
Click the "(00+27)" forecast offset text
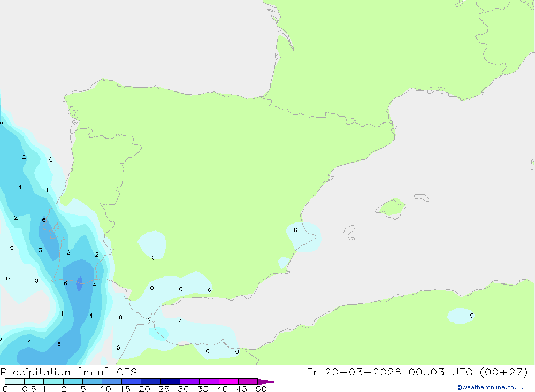click(503, 372)
